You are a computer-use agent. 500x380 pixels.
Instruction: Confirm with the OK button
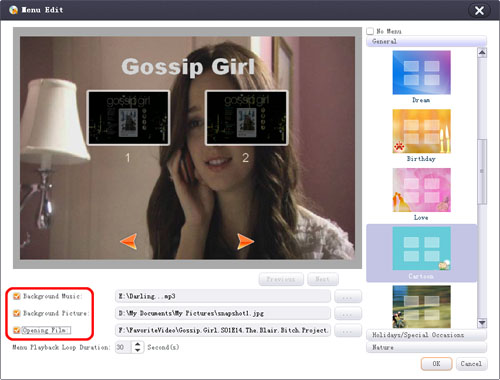point(436,364)
